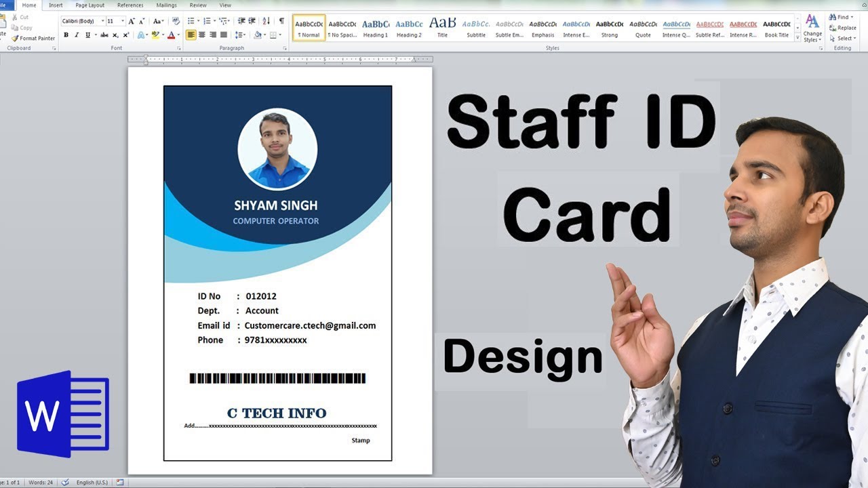Switch to the View tab
The image size is (868, 488).
click(225, 5)
